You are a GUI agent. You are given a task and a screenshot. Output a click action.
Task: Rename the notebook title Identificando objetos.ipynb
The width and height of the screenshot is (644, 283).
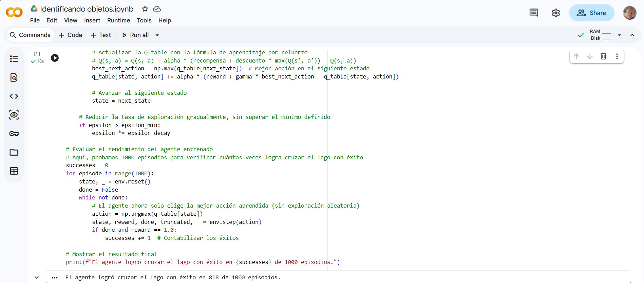87,9
